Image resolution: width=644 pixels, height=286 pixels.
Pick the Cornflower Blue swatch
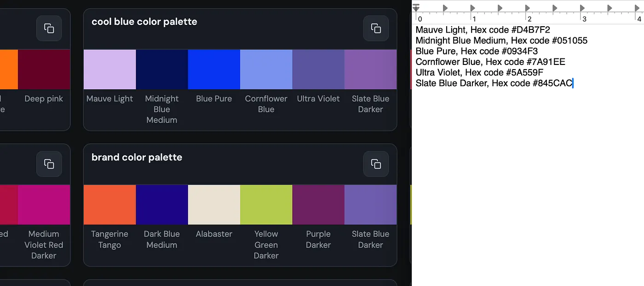click(x=266, y=70)
